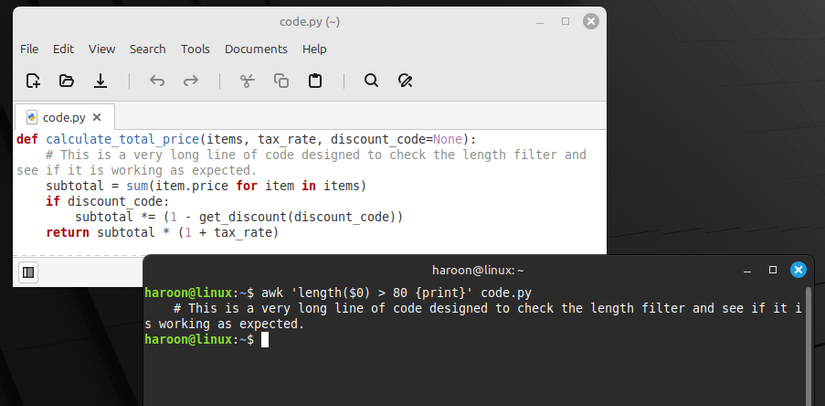
Task: Open the Search menu
Action: tap(147, 49)
